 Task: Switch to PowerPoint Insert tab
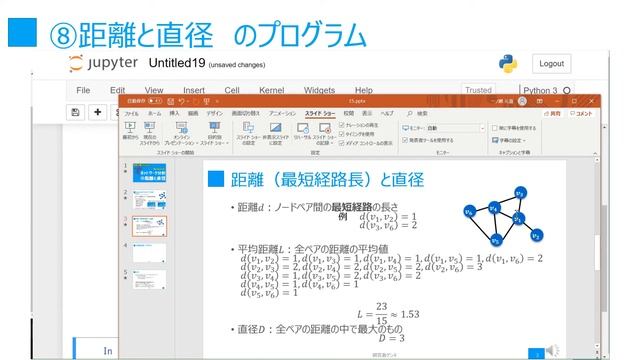click(x=174, y=113)
